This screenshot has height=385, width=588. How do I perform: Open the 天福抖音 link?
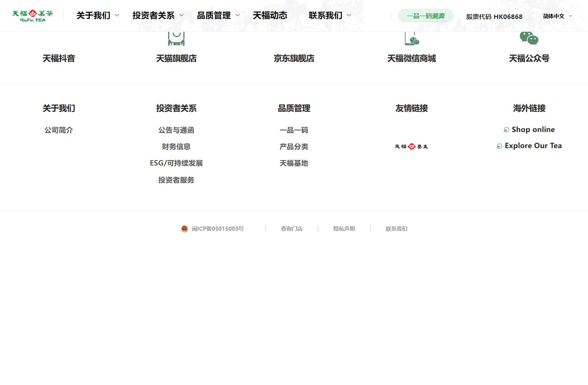tap(59, 58)
